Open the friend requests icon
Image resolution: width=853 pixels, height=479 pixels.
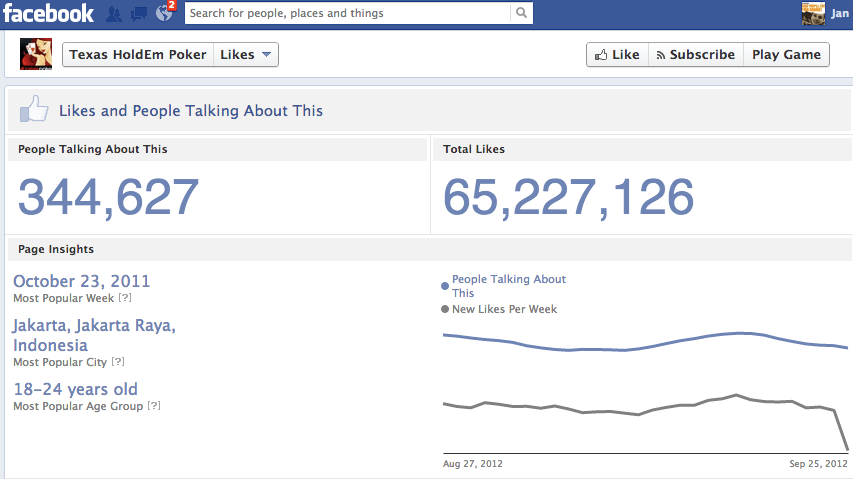pyautogui.click(x=114, y=14)
